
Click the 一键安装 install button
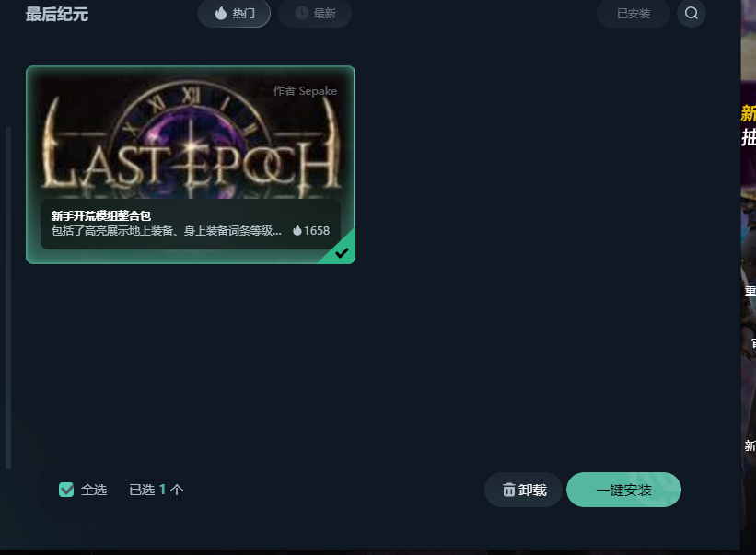(x=623, y=490)
